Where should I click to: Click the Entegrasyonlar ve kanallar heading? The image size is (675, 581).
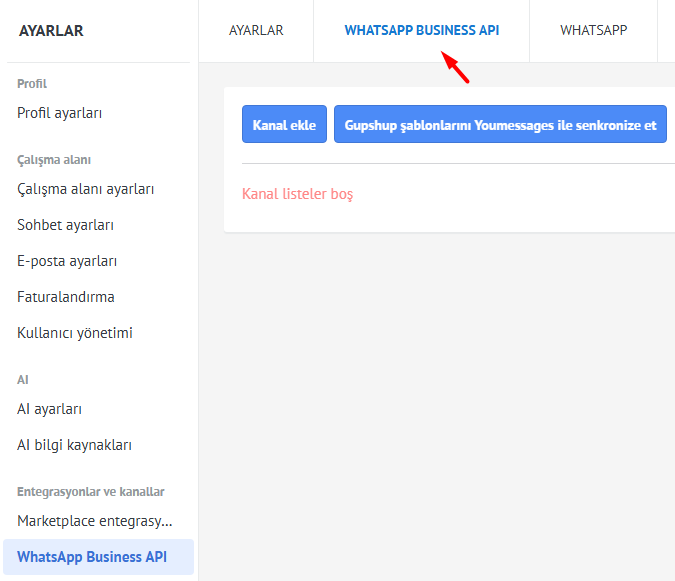click(x=91, y=492)
